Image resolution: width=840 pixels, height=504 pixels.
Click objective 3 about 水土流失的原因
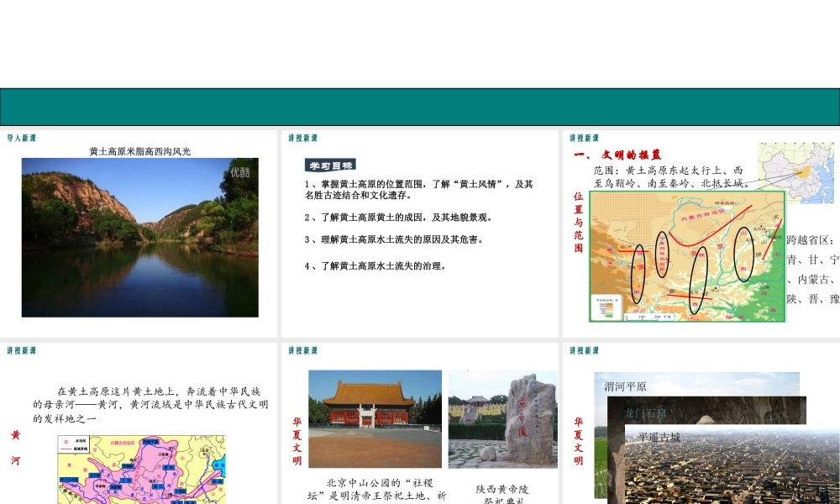[394, 239]
